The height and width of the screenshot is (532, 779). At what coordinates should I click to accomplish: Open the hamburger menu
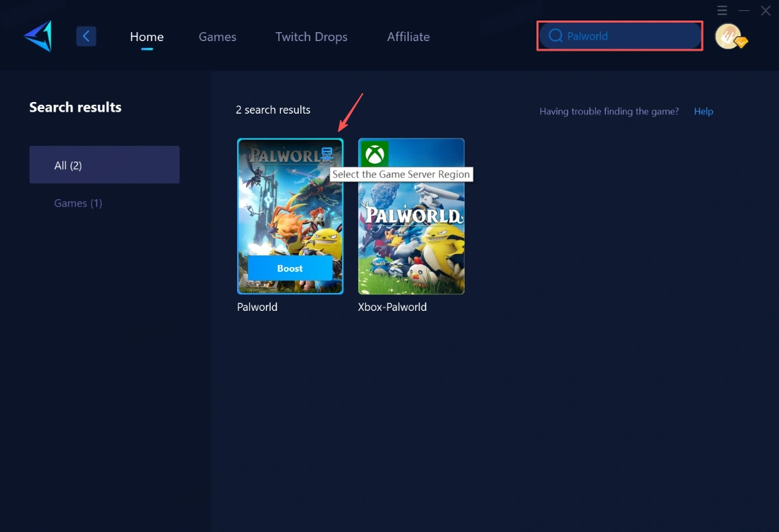pos(722,10)
